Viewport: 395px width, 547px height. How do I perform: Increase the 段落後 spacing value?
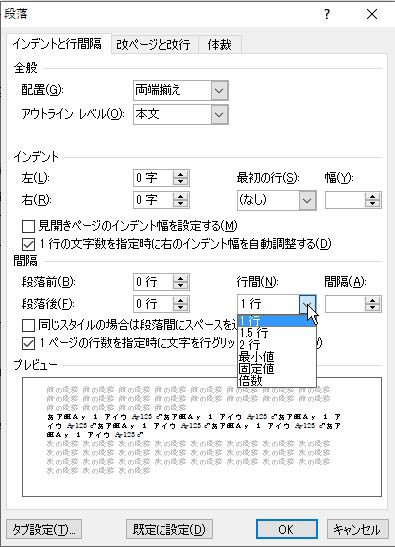click(x=180, y=300)
